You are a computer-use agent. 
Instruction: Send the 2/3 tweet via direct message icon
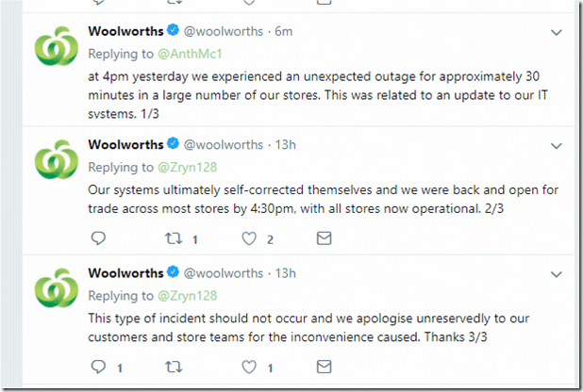click(324, 239)
